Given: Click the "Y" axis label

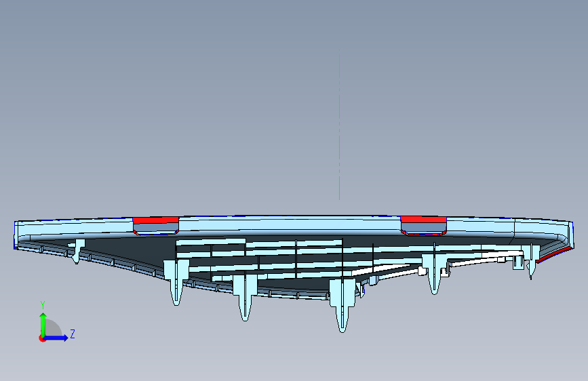Looking at the screenshot, I should tap(43, 305).
